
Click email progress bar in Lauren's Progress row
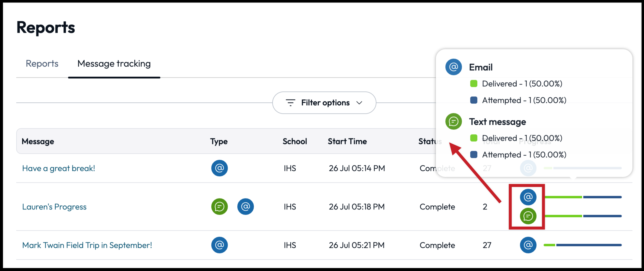[583, 197]
